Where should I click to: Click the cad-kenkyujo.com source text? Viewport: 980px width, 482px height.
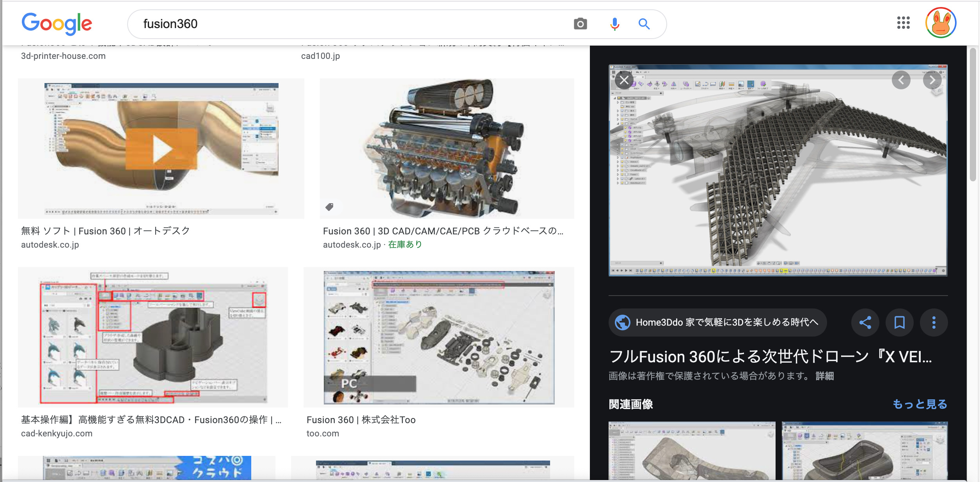click(57, 433)
